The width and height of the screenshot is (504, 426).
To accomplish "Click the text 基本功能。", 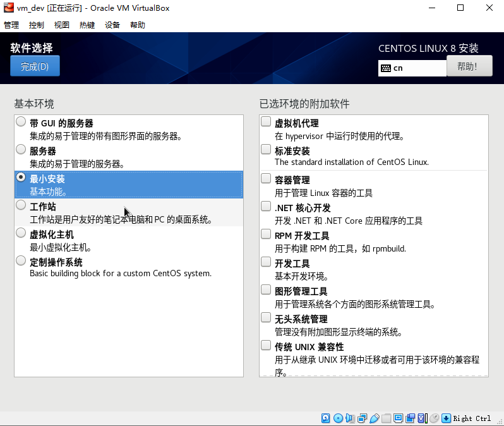I will click(49, 192).
